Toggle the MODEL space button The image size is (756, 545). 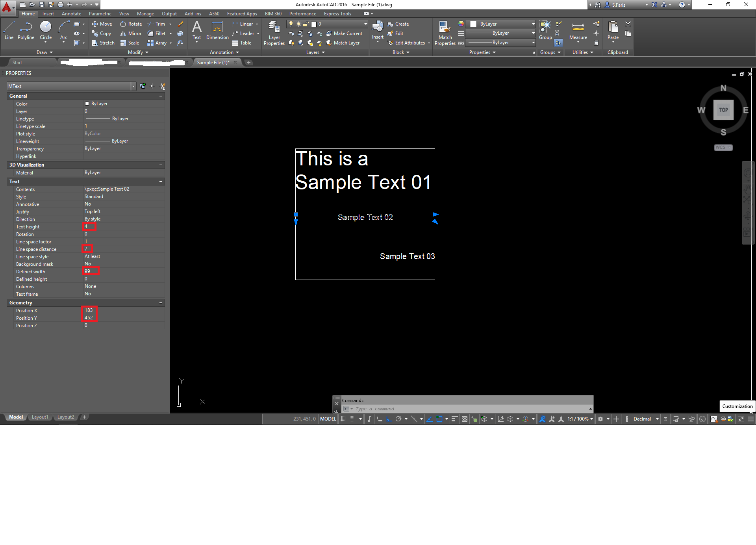click(328, 419)
